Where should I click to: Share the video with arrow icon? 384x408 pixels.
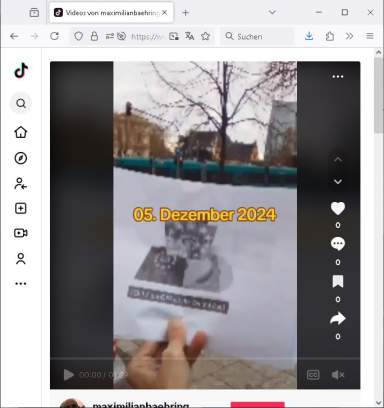click(338, 318)
